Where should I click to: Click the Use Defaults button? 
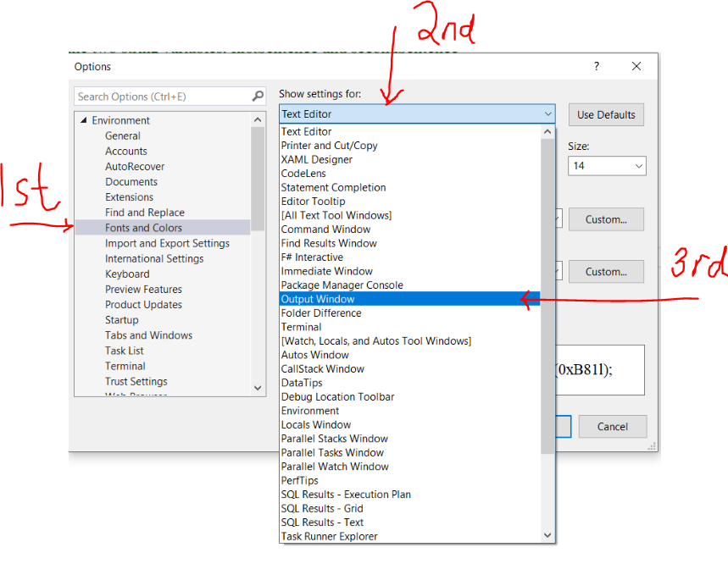click(606, 114)
